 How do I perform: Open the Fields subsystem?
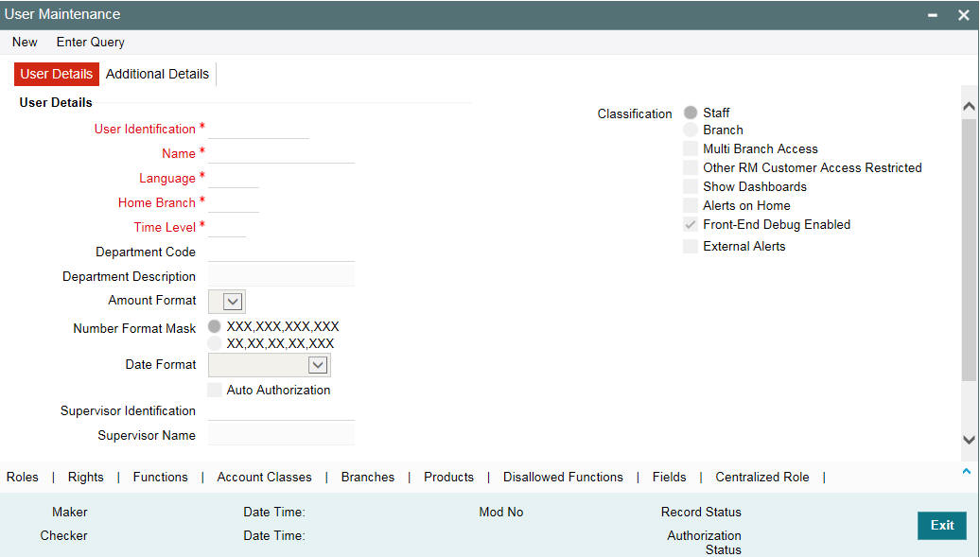click(670, 477)
